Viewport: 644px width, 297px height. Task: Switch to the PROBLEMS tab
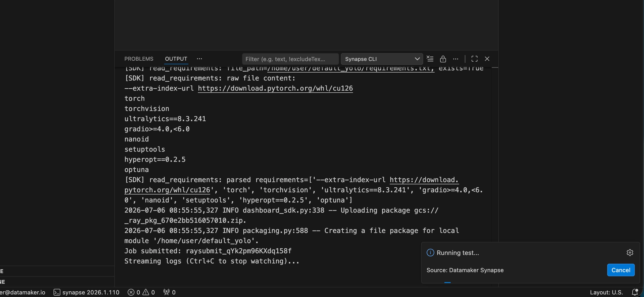tap(139, 59)
